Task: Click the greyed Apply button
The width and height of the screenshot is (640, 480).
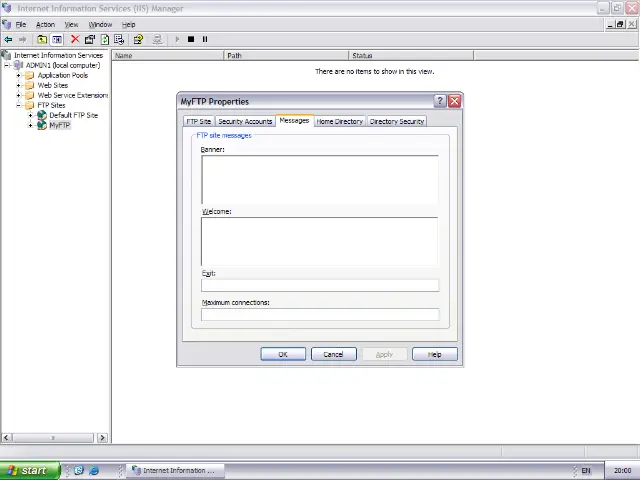Action: point(384,354)
